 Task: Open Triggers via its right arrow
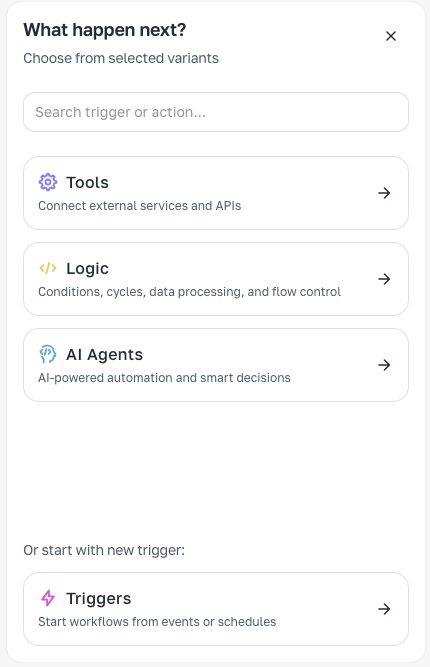(x=384, y=609)
